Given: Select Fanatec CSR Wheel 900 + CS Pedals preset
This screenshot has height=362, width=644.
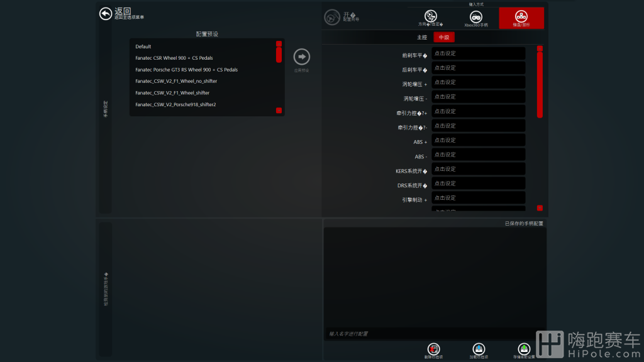Looking at the screenshot, I should pyautogui.click(x=174, y=58).
